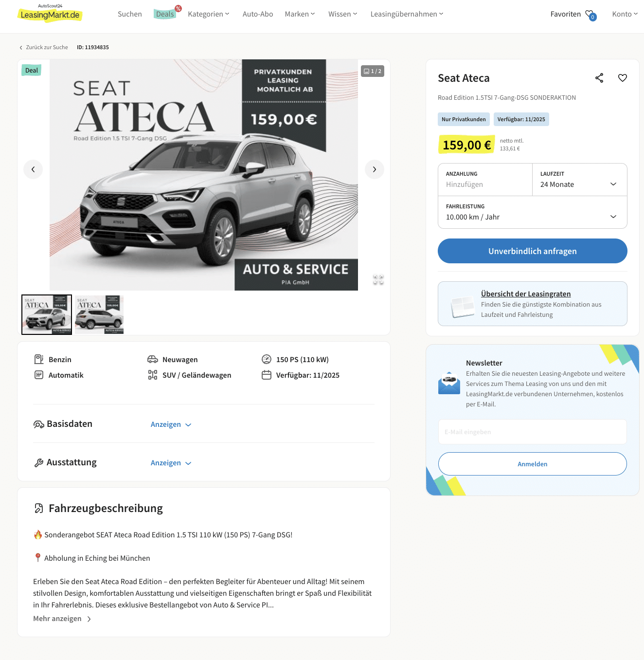Open the Konto account menu
This screenshot has height=660, width=644.
[625, 14]
